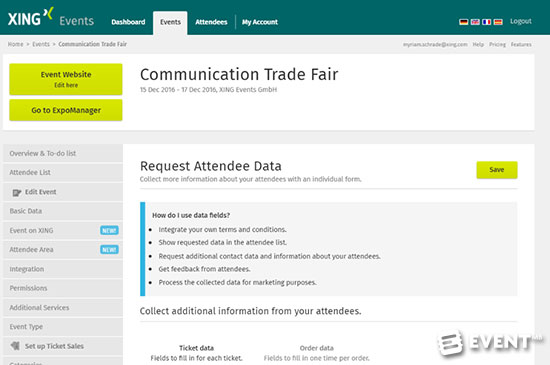
Task: Click the event date '15 Dec 2016 - 17 Dec 2016' text
Action: [178, 90]
